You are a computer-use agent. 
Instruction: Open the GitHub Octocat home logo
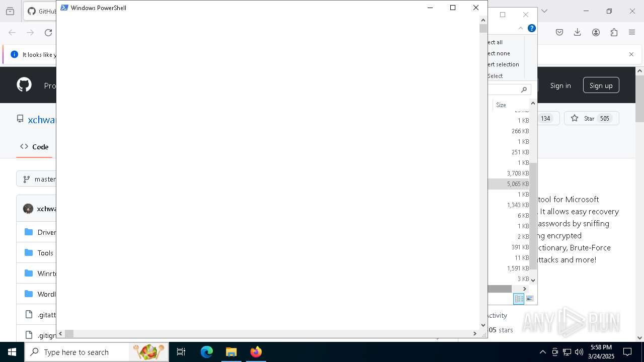[24, 84]
